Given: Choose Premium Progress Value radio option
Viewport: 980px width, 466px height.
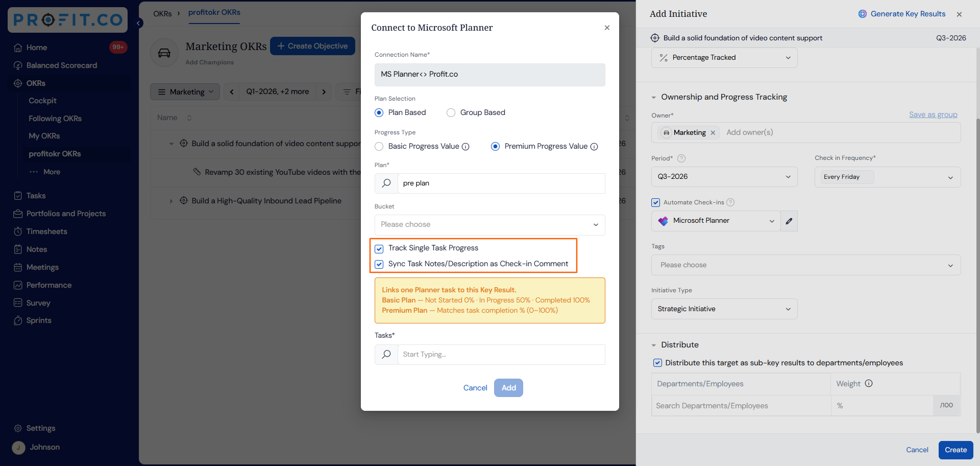Looking at the screenshot, I should (496, 147).
